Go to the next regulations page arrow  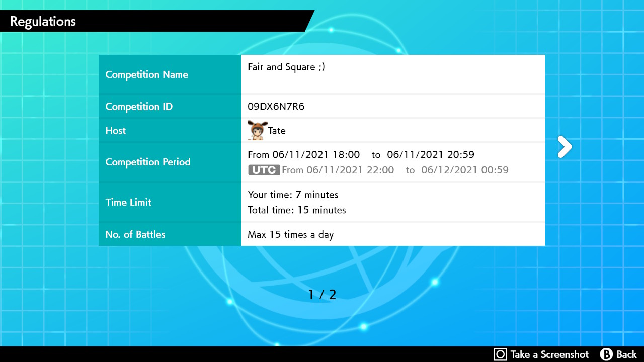coord(565,147)
